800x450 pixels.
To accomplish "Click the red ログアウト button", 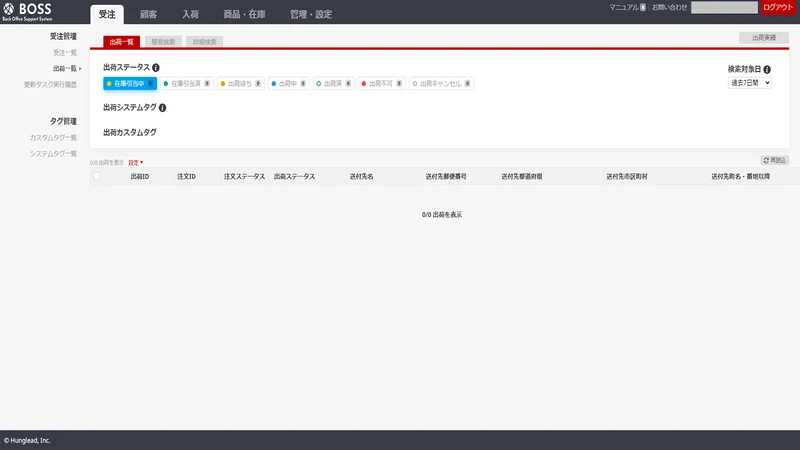I will pyautogui.click(x=779, y=7).
